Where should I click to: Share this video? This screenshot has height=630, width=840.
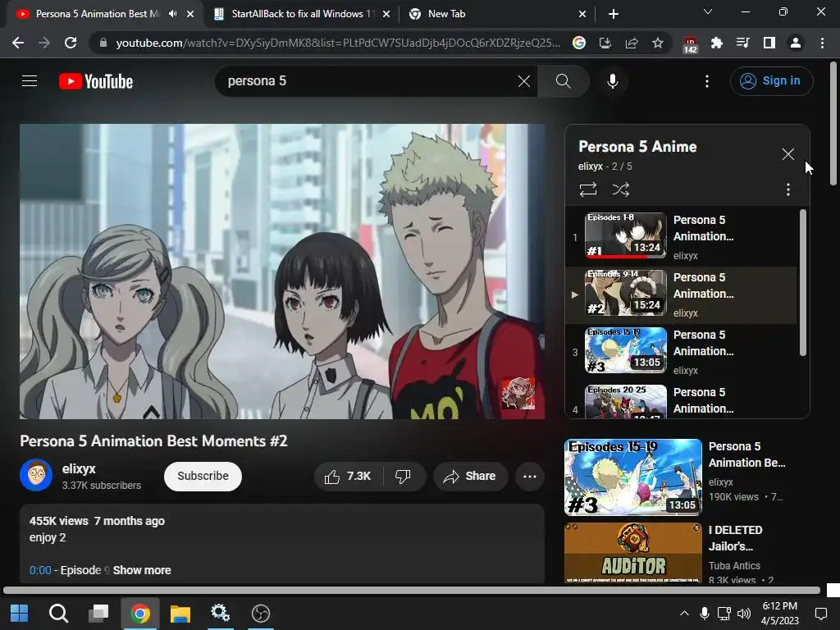[470, 477]
